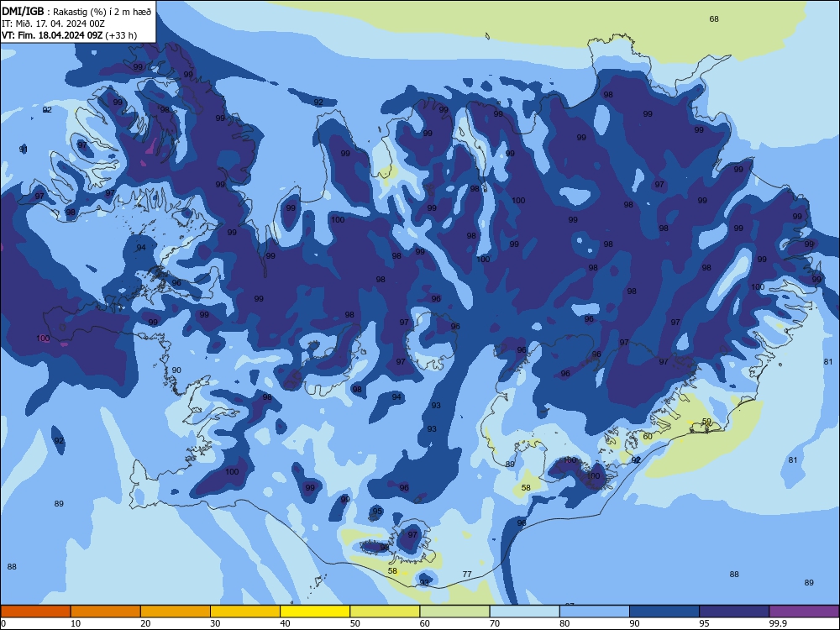840x630 pixels.
Task: Click the "10" legend scale label
Action: (x=76, y=623)
